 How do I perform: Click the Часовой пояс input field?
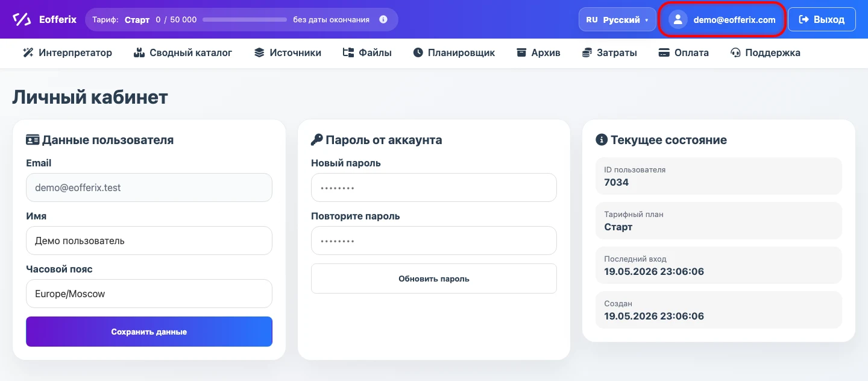point(149,294)
